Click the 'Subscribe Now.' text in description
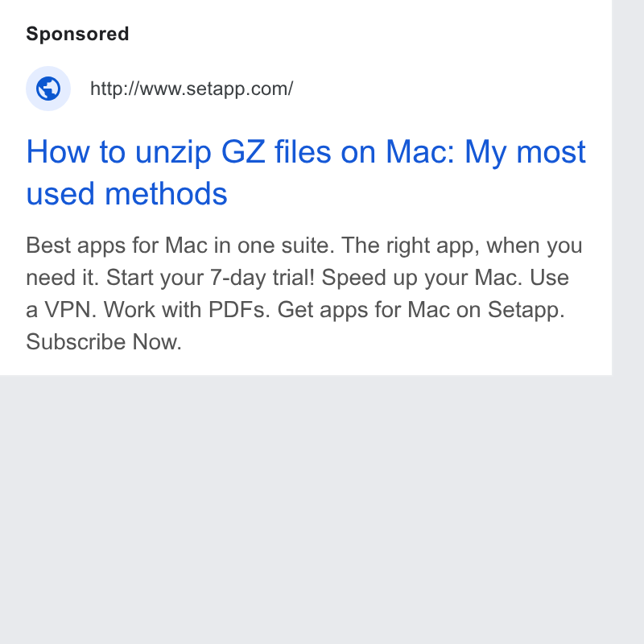Screen dimensions: 644x644 pyautogui.click(x=104, y=341)
